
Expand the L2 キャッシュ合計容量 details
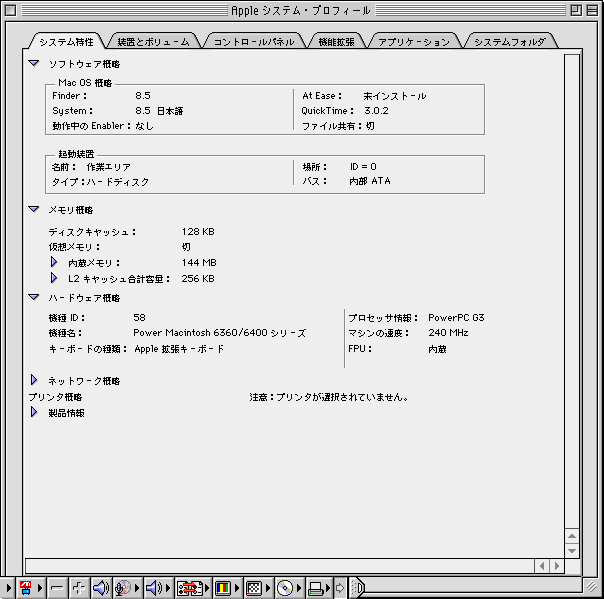[x=54, y=278]
